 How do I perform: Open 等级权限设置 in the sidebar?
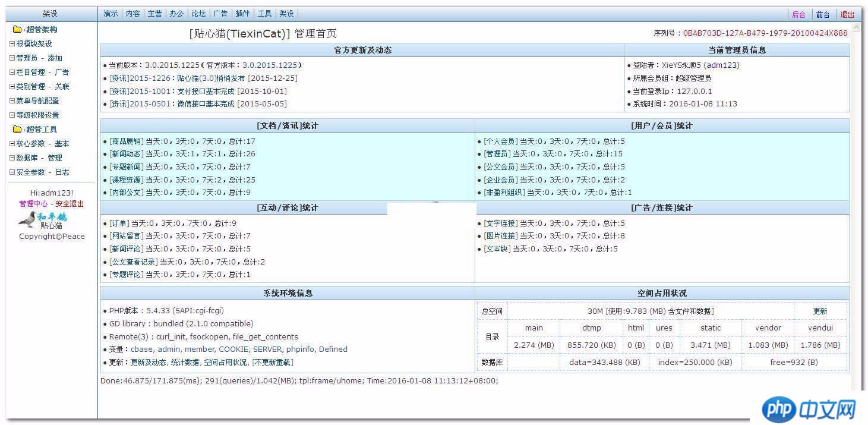(37, 115)
